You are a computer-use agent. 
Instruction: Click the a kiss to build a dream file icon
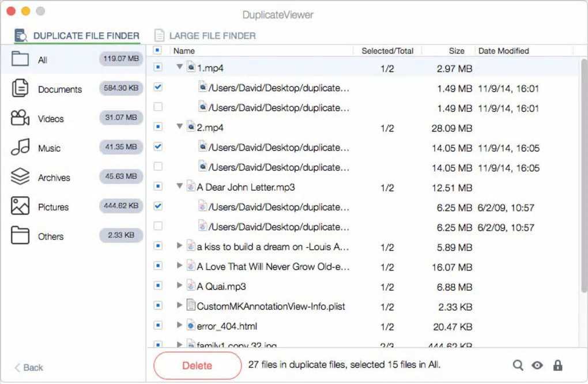[191, 246]
